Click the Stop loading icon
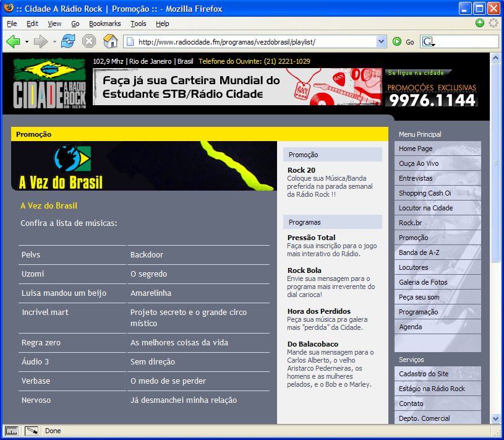 (x=88, y=41)
